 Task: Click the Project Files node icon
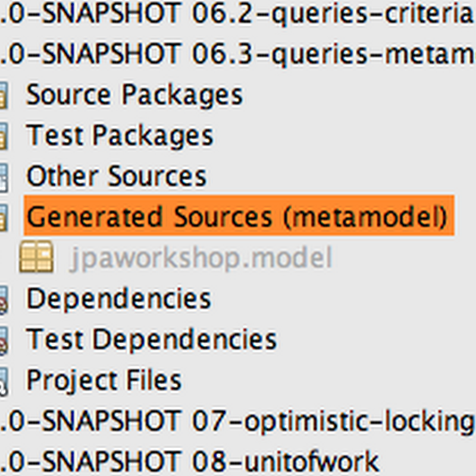[4, 381]
